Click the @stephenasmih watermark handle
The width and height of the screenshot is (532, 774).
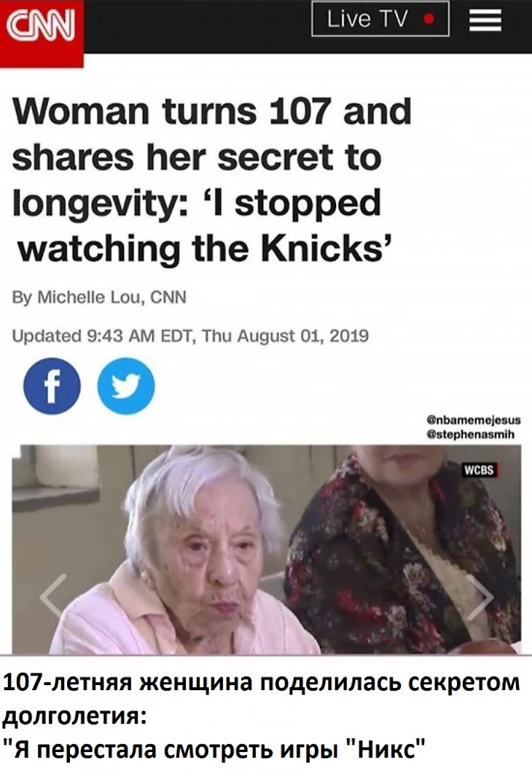[x=470, y=434]
